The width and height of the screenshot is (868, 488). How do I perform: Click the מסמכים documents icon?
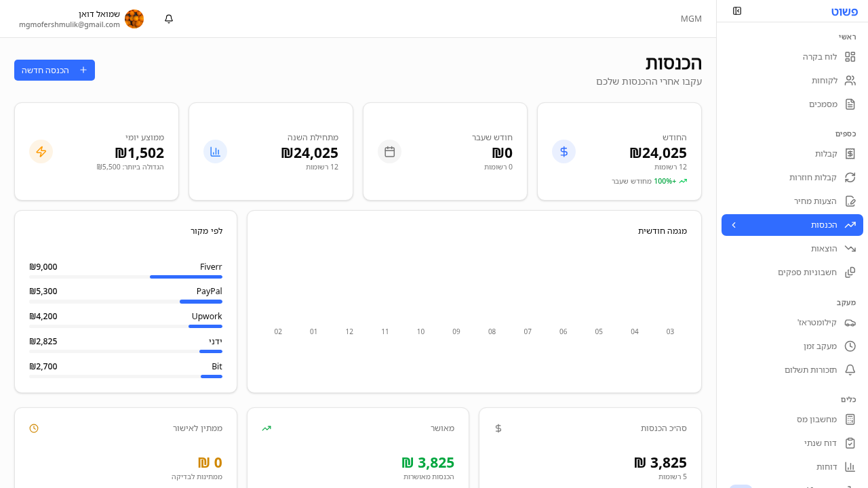coord(850,104)
